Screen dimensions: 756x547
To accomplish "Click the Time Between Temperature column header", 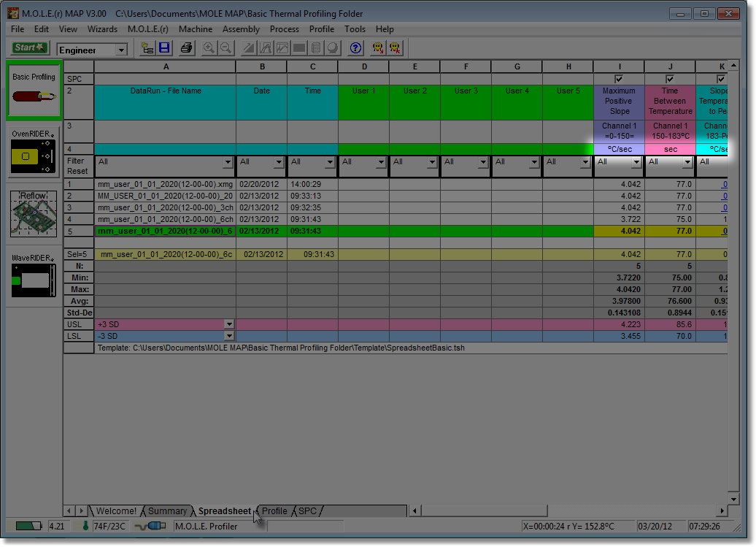I will (670, 101).
